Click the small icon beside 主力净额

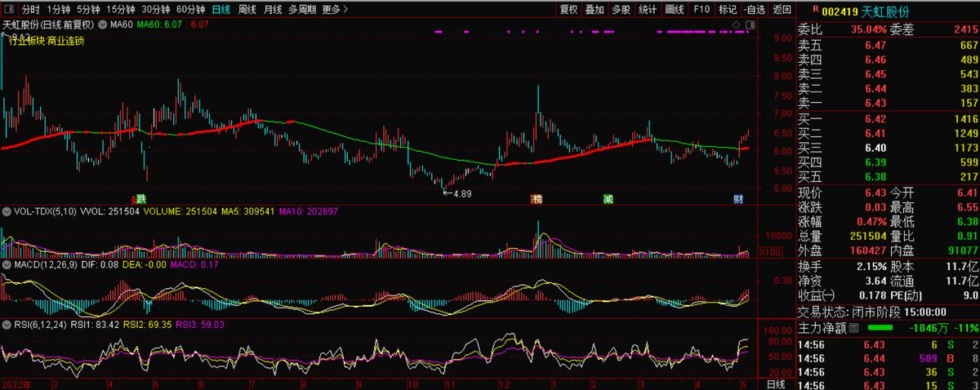pos(854,328)
